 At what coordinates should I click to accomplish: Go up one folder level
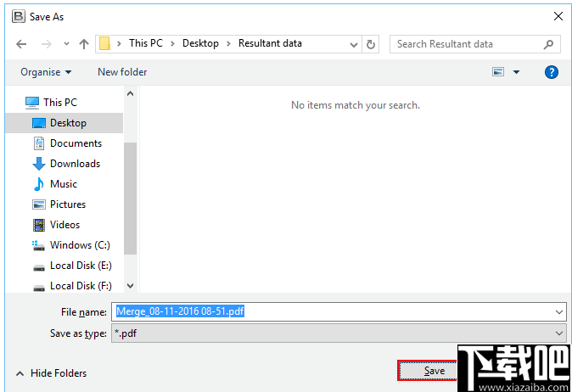click(84, 44)
